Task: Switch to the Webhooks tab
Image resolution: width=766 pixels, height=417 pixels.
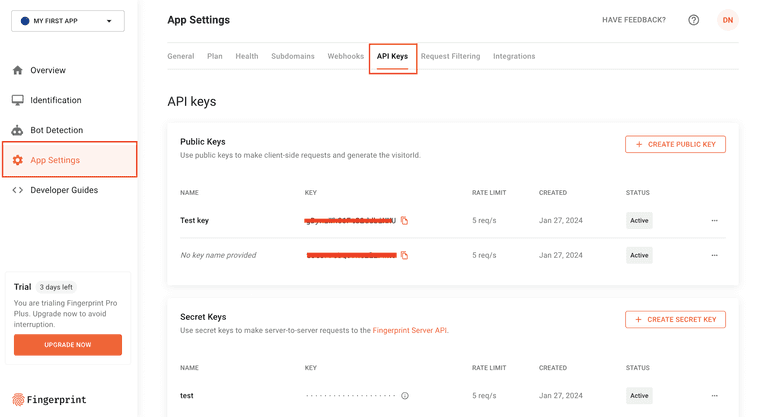Action: [345, 57]
